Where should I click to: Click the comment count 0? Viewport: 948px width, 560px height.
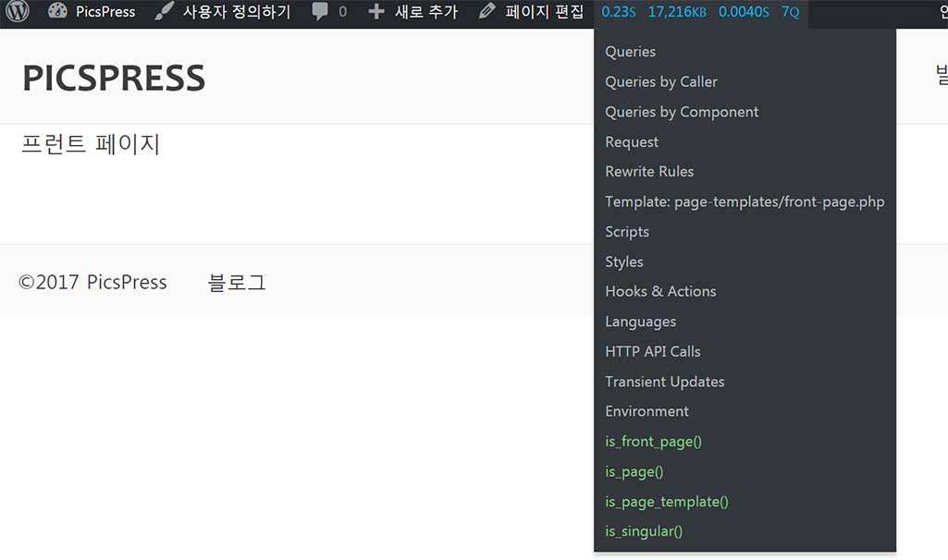[x=343, y=11]
